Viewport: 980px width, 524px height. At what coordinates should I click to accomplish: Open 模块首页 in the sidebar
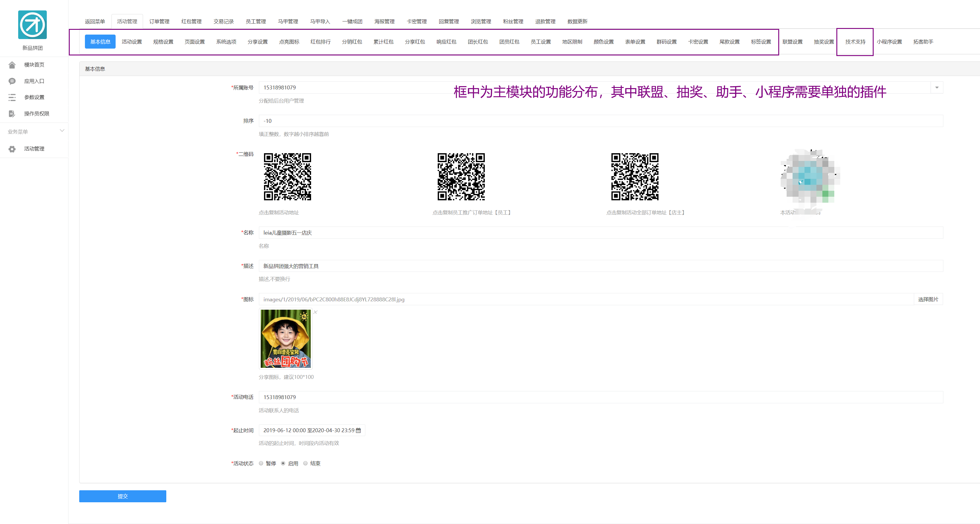click(34, 65)
